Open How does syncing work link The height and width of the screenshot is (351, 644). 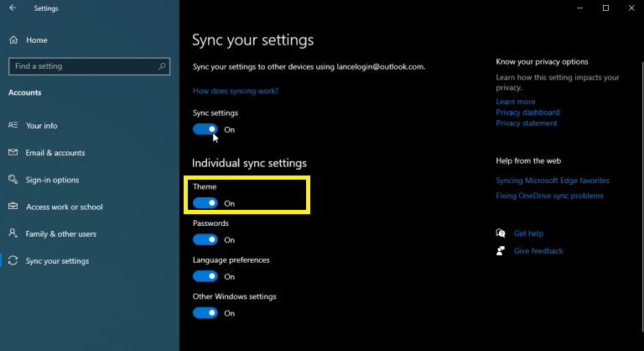coord(236,91)
